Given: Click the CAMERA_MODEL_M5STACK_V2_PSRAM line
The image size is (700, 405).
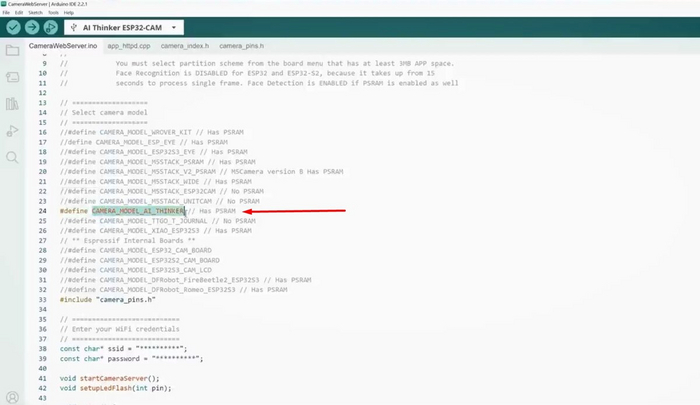Looking at the screenshot, I should click(202, 171).
